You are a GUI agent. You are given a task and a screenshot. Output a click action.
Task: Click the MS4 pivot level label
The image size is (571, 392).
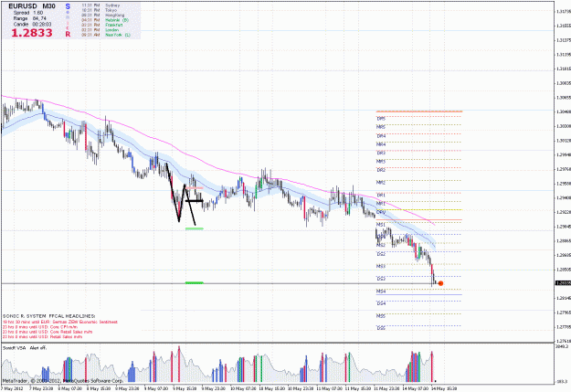pyautogui.click(x=381, y=291)
